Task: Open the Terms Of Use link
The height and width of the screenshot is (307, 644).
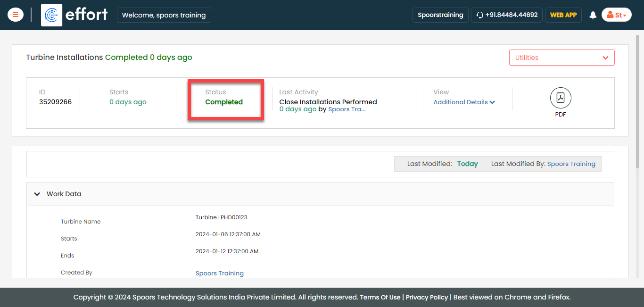Action: [380, 297]
